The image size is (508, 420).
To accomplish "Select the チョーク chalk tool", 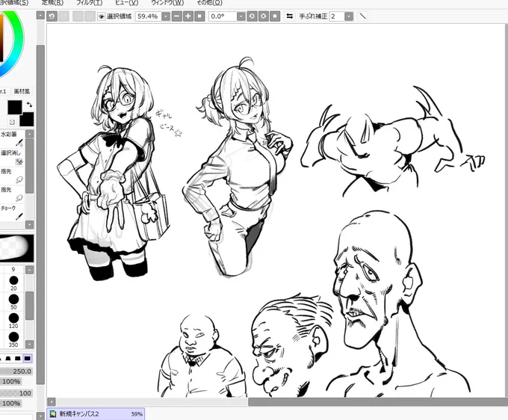I will click(12, 212).
